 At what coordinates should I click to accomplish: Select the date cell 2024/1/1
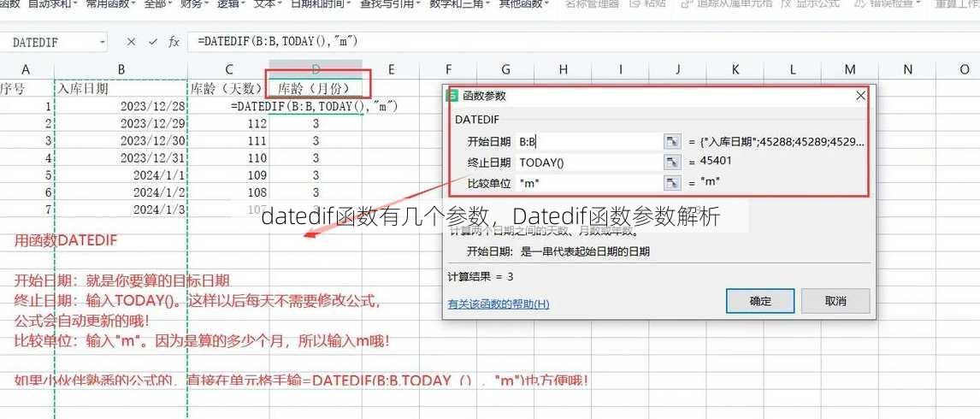pyautogui.click(x=121, y=174)
